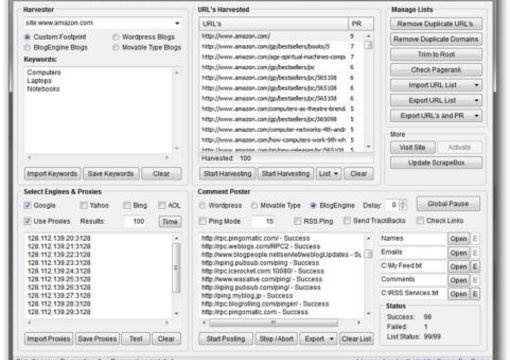Select proxy 128.112.139.20:3128
Image resolution: width=510 pixels, height=360 pixels.
(x=59, y=238)
